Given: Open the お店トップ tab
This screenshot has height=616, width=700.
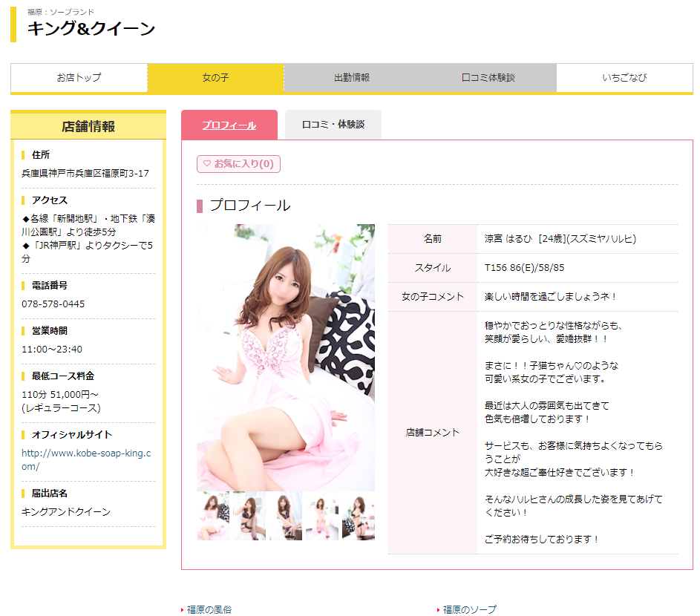Looking at the screenshot, I should click(79, 78).
